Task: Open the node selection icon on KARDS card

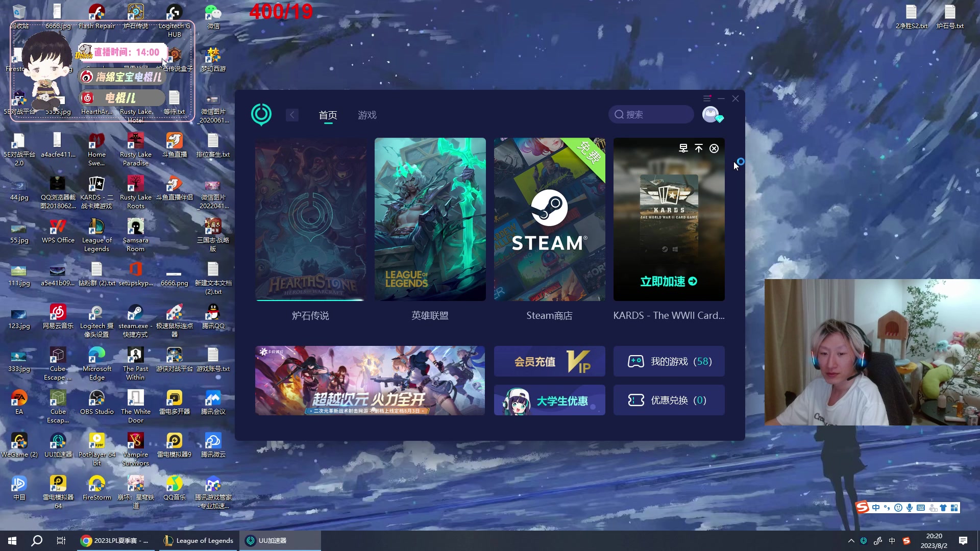Action: (x=683, y=148)
